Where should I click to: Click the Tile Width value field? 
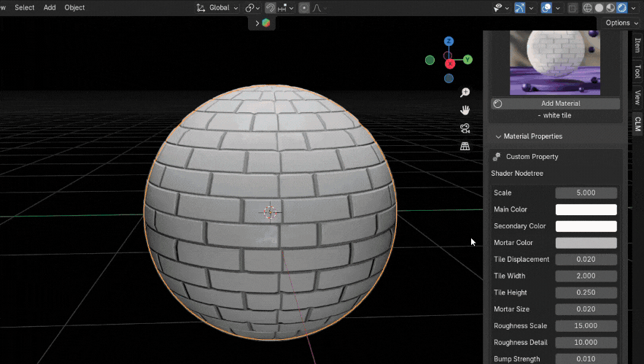[586, 276]
